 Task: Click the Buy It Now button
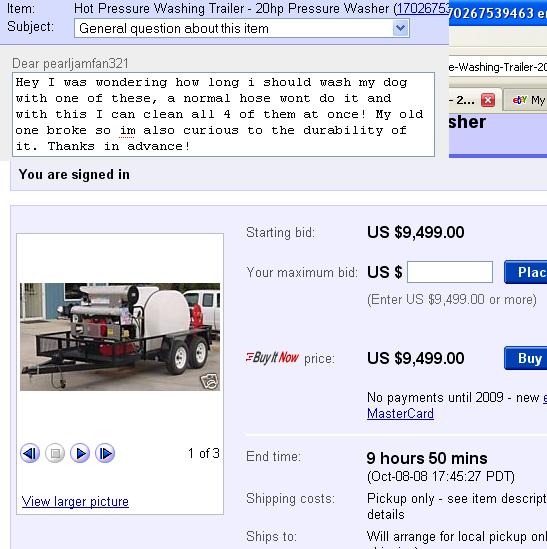coord(525,358)
